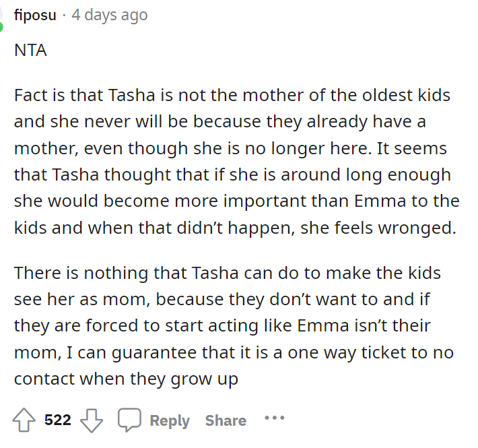Open the fiposu user profile
The height and width of the screenshot is (448, 478).
[35, 15]
